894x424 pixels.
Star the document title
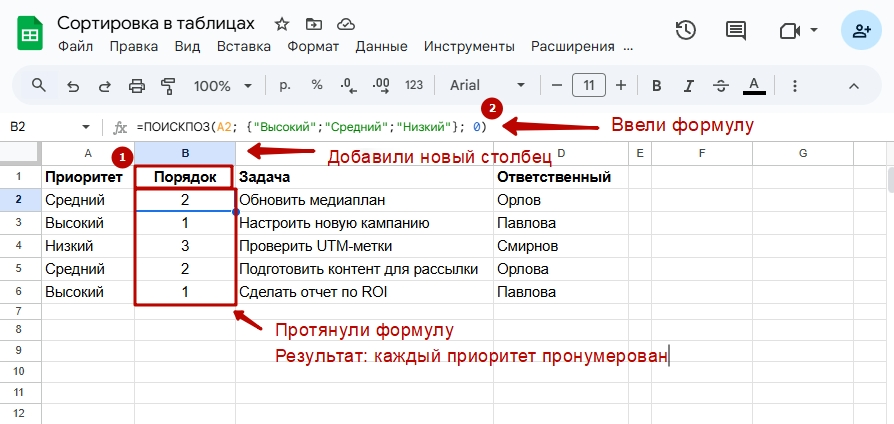click(282, 23)
